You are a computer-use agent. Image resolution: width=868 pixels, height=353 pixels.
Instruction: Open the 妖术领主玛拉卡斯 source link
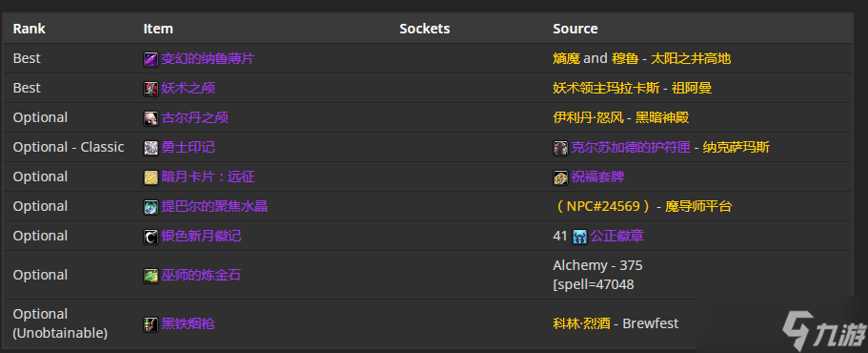(x=606, y=88)
